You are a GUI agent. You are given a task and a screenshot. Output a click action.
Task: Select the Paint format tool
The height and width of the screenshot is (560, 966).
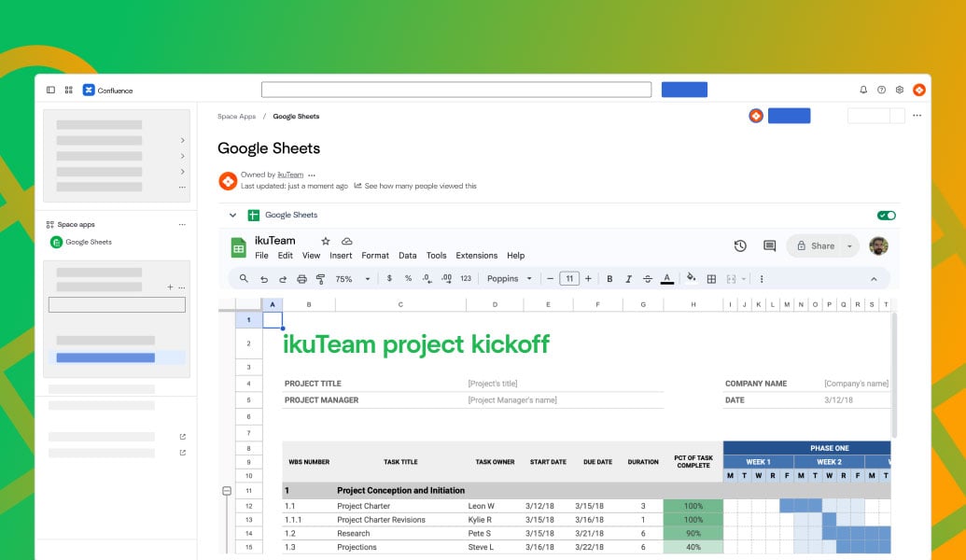(x=320, y=278)
